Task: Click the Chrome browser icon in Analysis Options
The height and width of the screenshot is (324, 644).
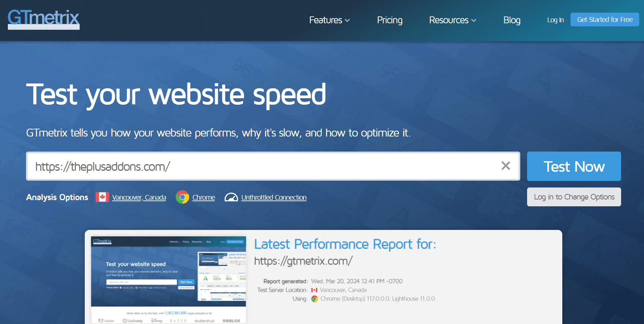Action: pos(182,197)
